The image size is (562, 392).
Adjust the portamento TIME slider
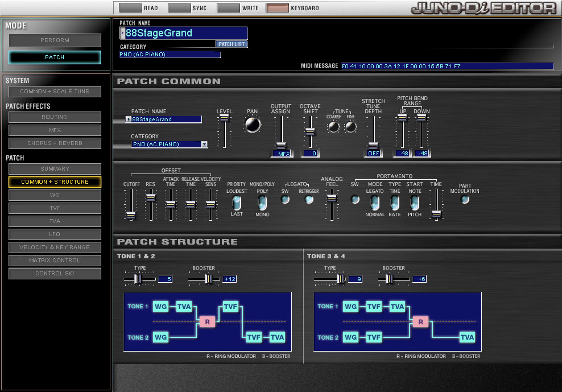pos(436,214)
